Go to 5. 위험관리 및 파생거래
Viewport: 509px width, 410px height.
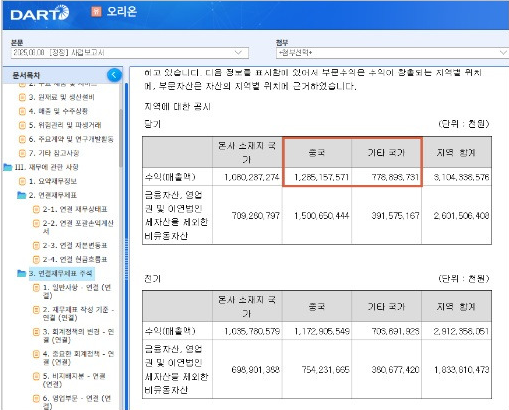point(65,125)
